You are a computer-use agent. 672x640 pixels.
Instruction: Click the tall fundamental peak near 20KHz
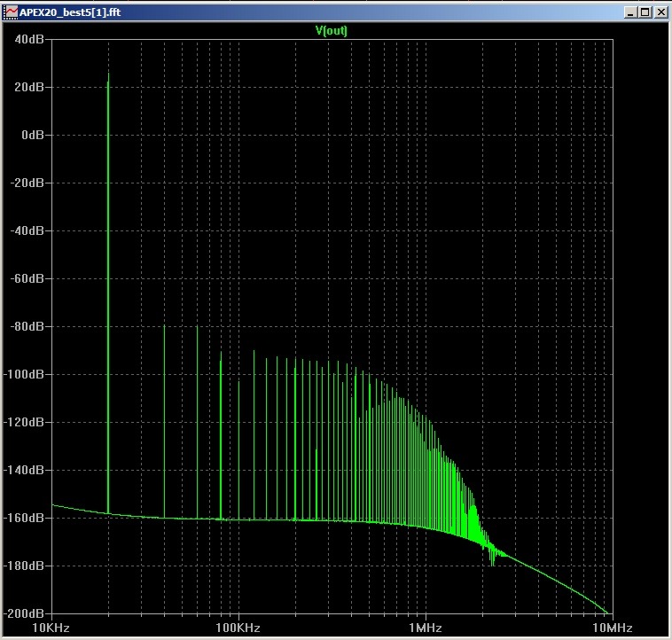click(108, 293)
